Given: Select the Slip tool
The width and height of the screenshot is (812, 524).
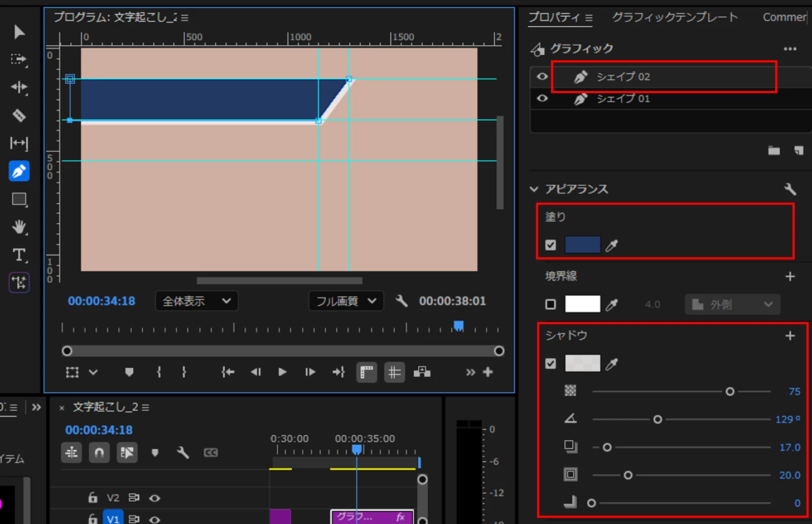Looking at the screenshot, I should pyautogui.click(x=19, y=143).
